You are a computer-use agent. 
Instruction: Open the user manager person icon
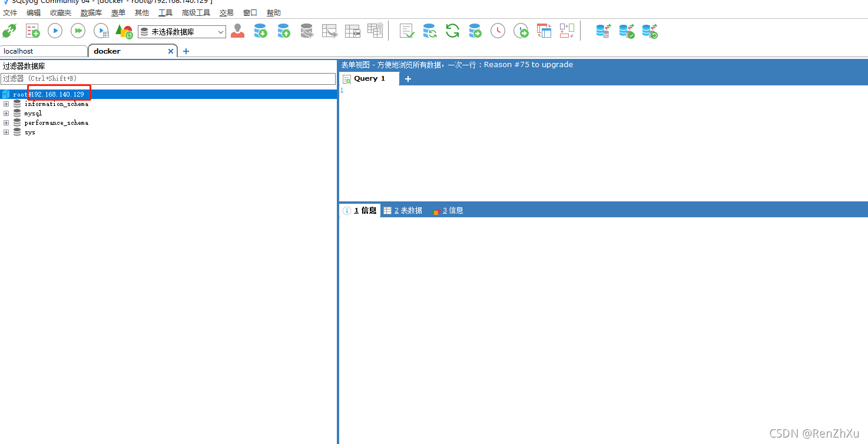tap(238, 31)
